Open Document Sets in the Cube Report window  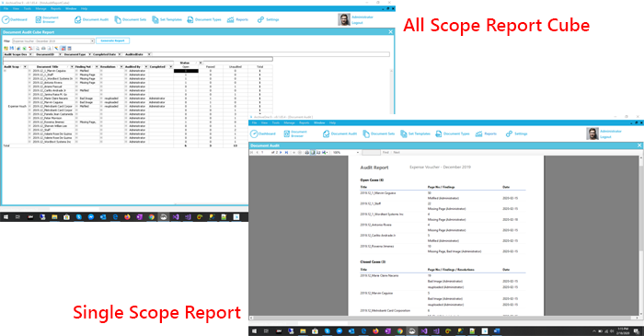[131, 19]
